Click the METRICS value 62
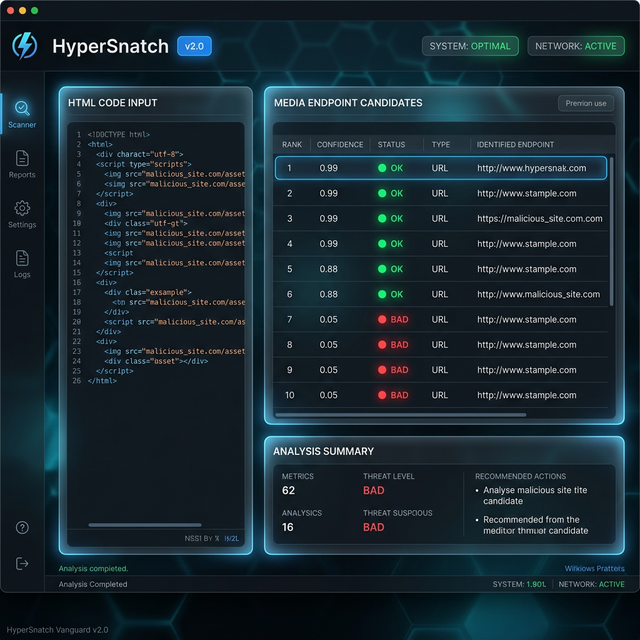Image resolution: width=640 pixels, height=640 pixels. click(x=288, y=491)
